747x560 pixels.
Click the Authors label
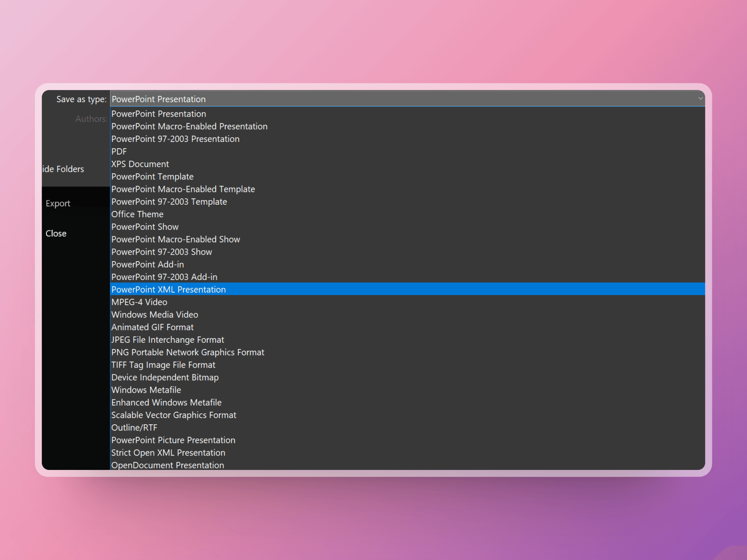click(91, 119)
